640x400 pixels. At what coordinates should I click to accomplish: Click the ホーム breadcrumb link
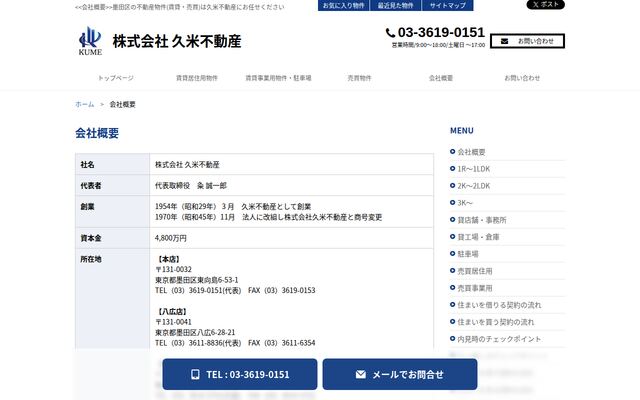point(84,104)
